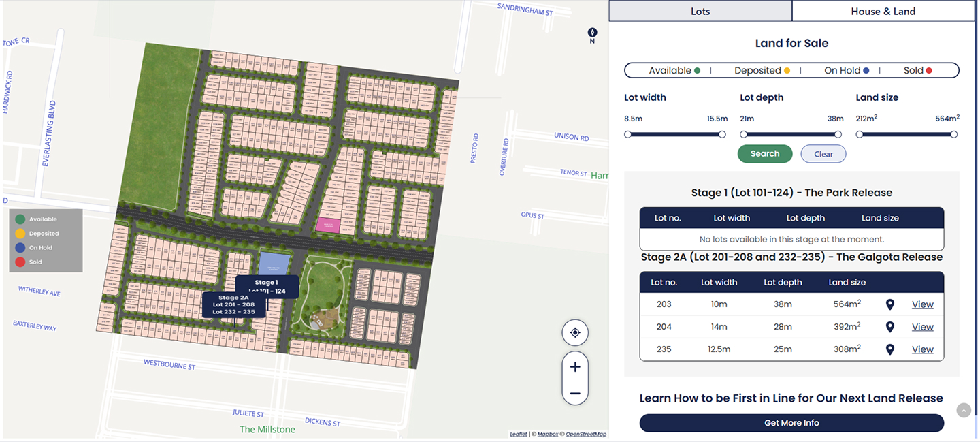Image resolution: width=980 pixels, height=442 pixels.
Task: Open the Mapbox attribution link
Action: point(548,434)
